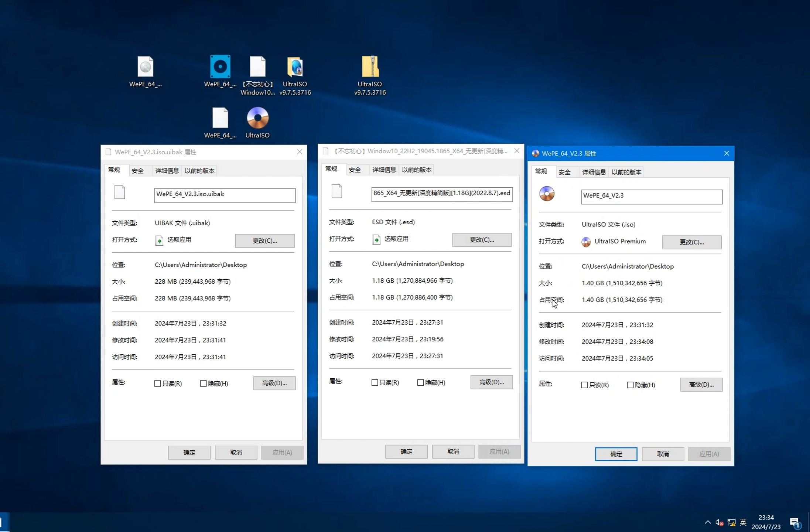Select the UltraISO v9.7.5.3716 setup installer icon
This screenshot has height=532, width=810.
[295, 67]
